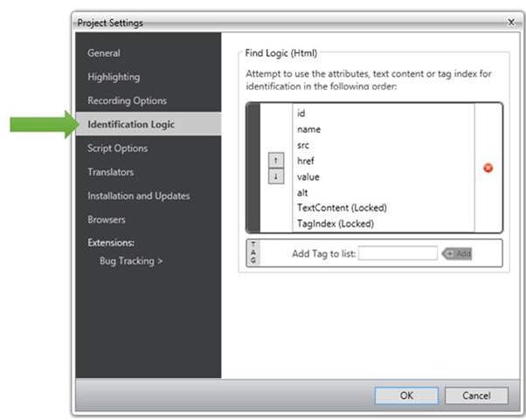The height and width of the screenshot is (420, 526).
Task: Click the Add Tag to list text field
Action: point(398,253)
